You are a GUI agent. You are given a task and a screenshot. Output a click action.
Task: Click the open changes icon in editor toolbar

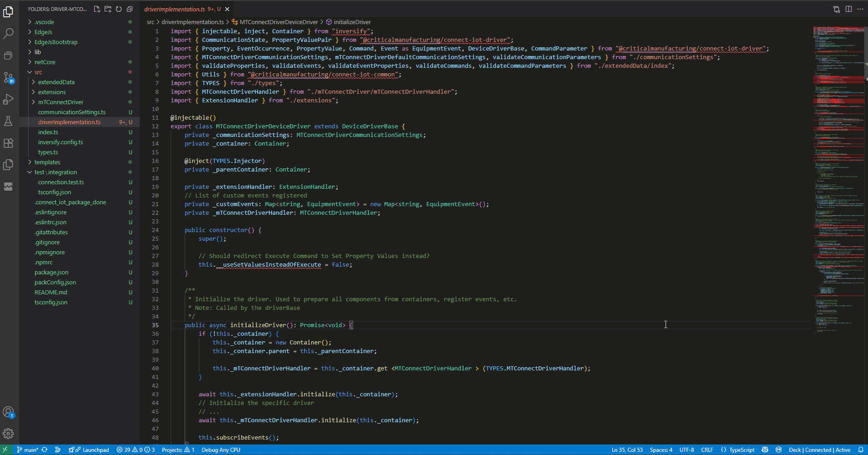(837, 9)
